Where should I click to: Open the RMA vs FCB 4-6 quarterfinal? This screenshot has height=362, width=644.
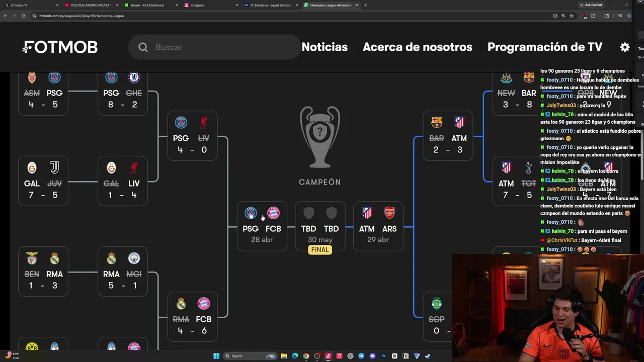point(192,317)
